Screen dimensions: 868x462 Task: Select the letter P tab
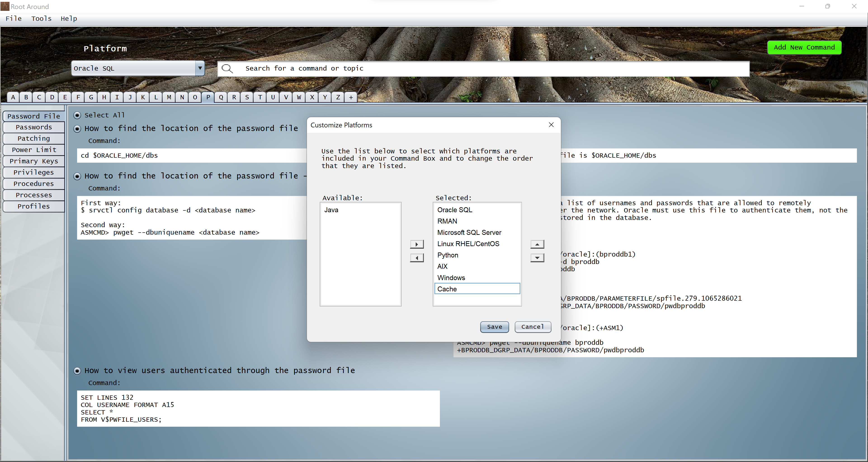tap(208, 98)
